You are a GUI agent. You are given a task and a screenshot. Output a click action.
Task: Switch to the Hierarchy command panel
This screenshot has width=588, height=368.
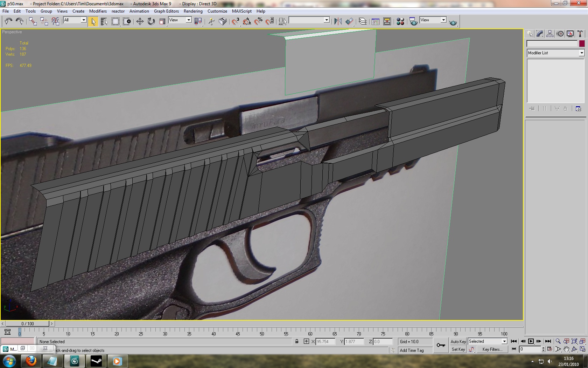tap(550, 34)
